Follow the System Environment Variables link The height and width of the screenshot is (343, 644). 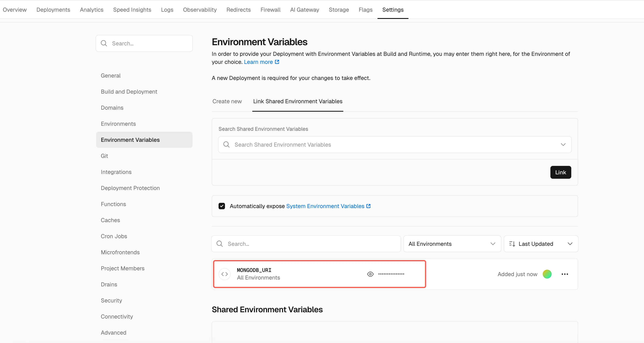(x=325, y=206)
